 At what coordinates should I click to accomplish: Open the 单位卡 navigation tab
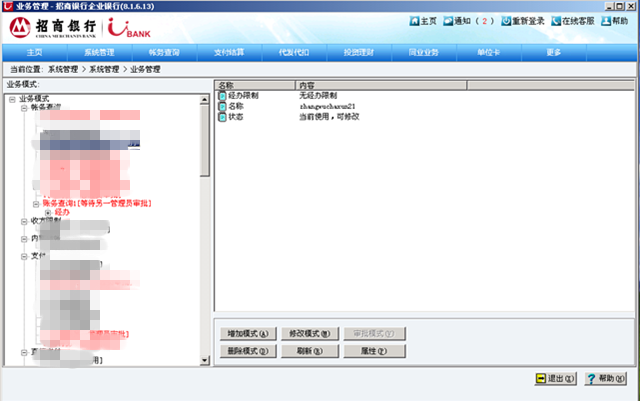click(x=489, y=53)
